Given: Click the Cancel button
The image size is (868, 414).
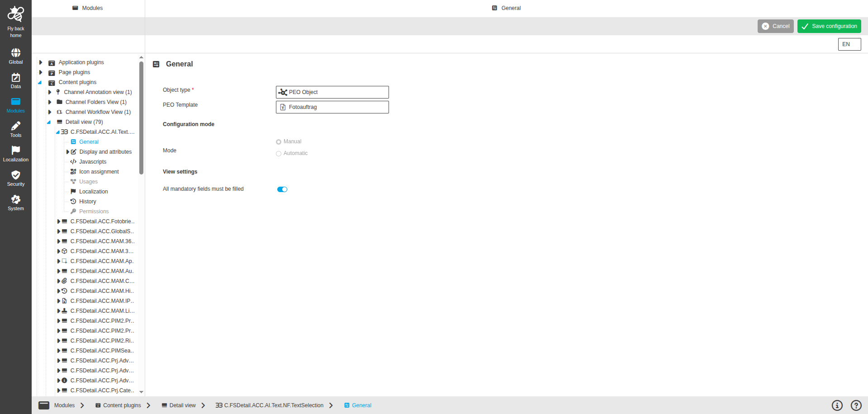Looking at the screenshot, I should click(x=776, y=26).
